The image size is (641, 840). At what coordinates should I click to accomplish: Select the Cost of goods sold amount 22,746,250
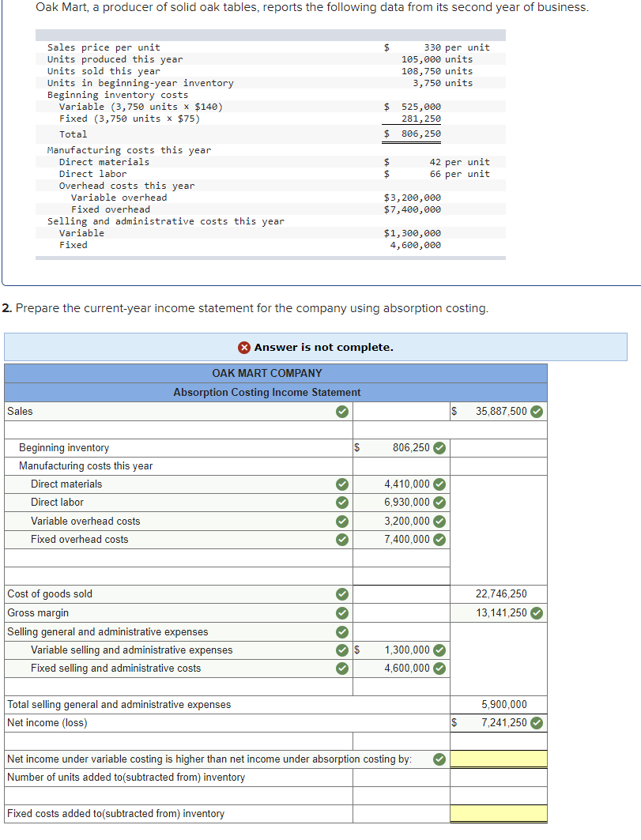coord(501,594)
